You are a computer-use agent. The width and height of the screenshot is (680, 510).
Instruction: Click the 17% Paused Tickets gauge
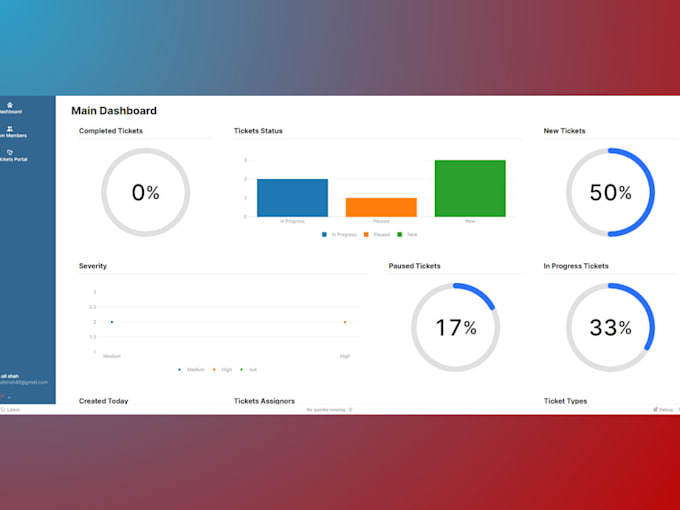click(x=455, y=327)
